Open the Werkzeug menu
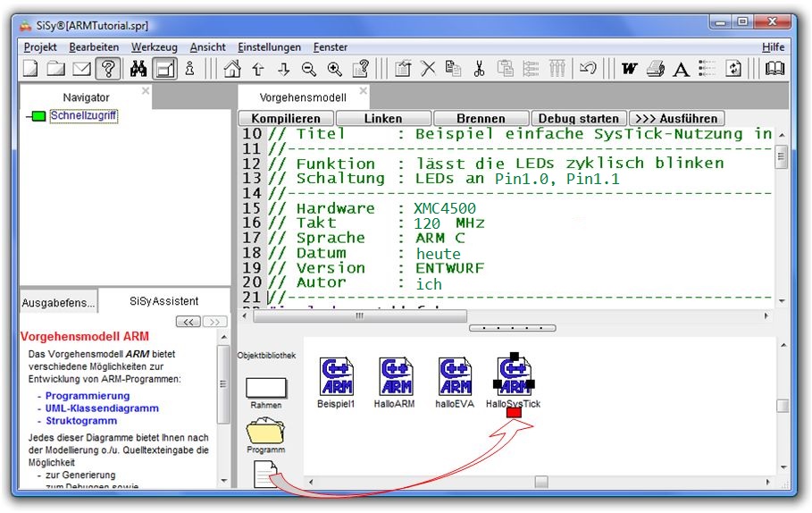 155,46
